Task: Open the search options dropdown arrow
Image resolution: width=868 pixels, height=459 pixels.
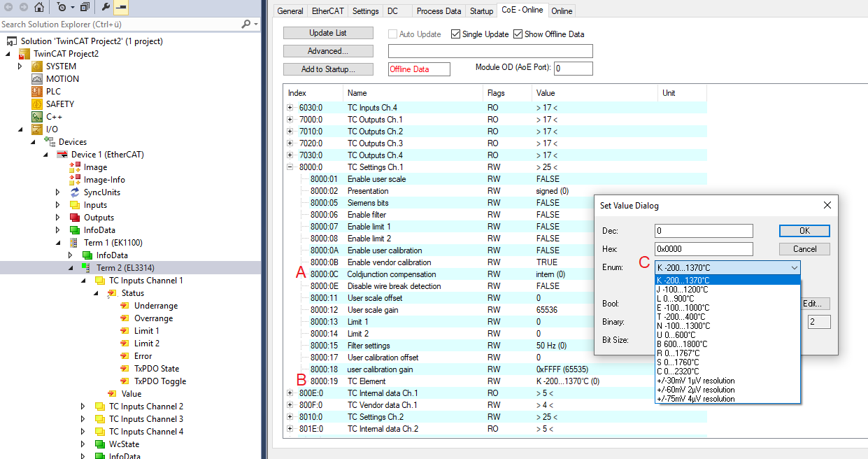Action: tap(256, 24)
